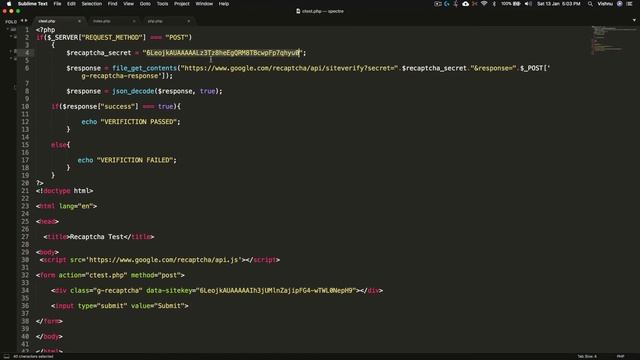Change the Tab Size setting in status bar
The width and height of the screenshot is (640, 360).
point(587,356)
